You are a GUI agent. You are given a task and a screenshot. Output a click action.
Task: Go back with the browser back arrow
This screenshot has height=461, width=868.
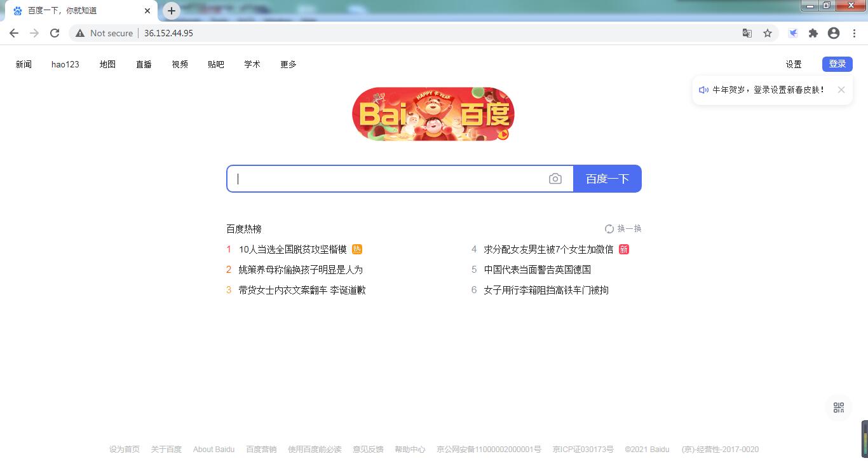14,33
